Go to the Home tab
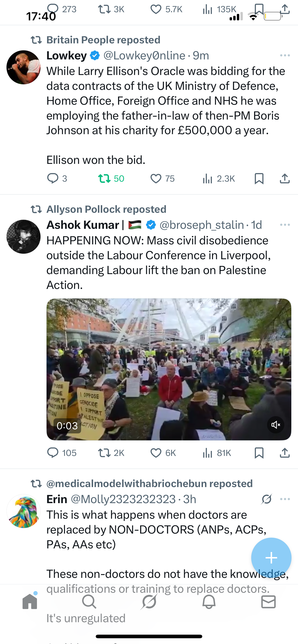The image size is (298, 644). (x=30, y=602)
